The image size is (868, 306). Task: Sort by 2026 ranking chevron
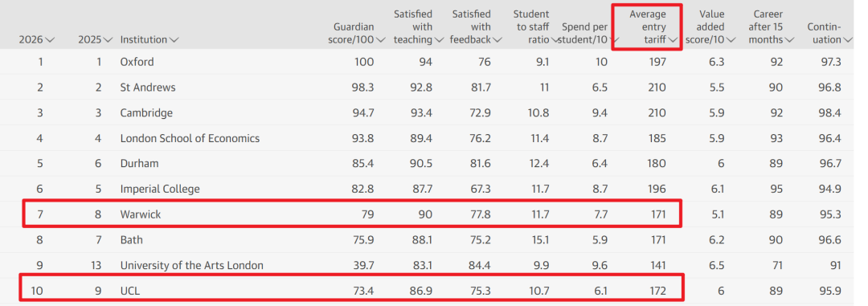(50, 40)
